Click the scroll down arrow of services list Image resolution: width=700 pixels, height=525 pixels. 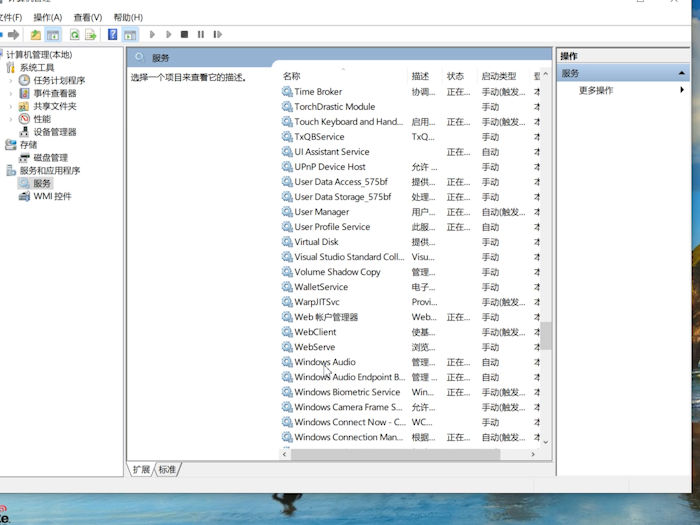pos(546,442)
